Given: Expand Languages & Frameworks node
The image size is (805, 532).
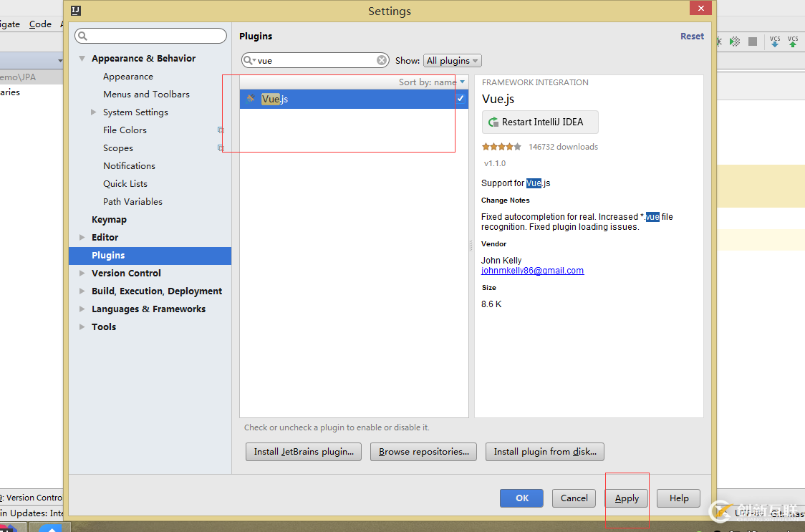Looking at the screenshot, I should (82, 309).
